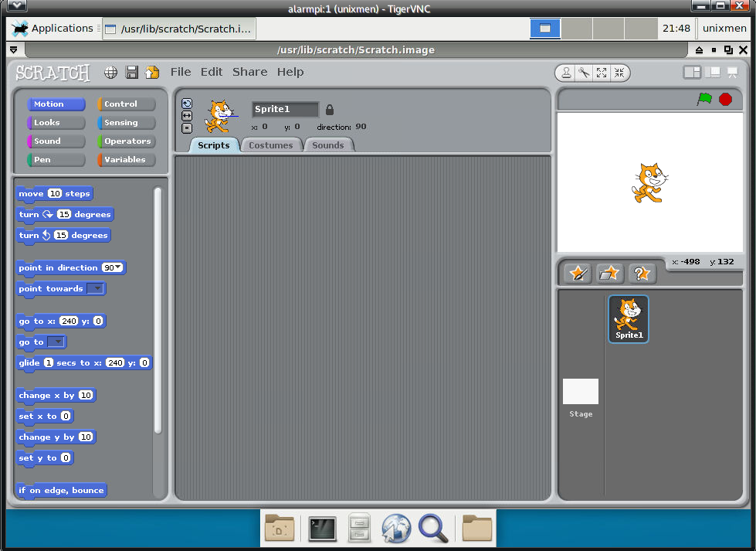
Task: Select the Operators block category
Action: coord(127,141)
